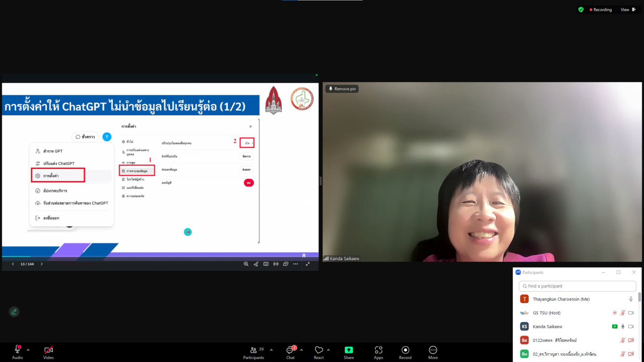Open the three-dot menu in slide toolbar
This screenshot has width=644, height=362.
point(296,264)
